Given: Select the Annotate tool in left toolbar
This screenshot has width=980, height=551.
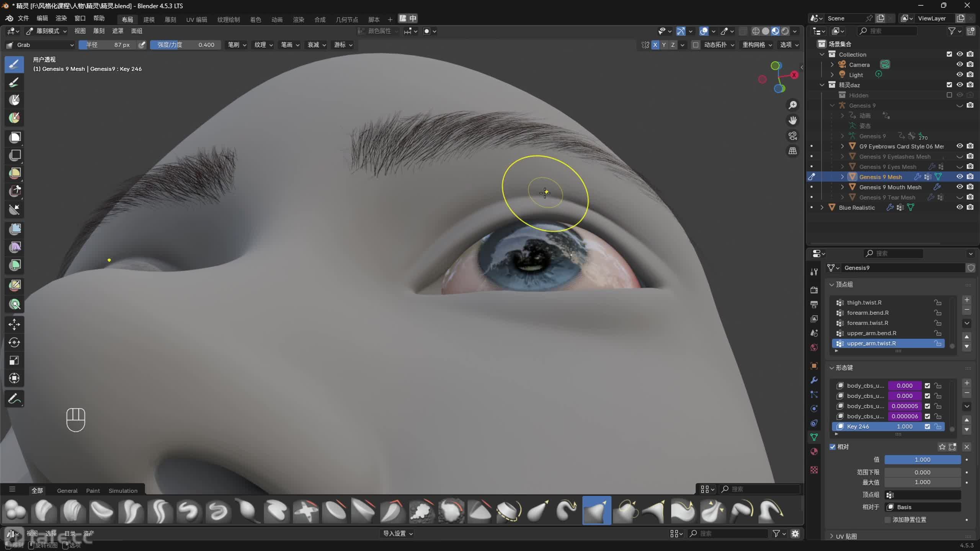Looking at the screenshot, I should click(15, 399).
